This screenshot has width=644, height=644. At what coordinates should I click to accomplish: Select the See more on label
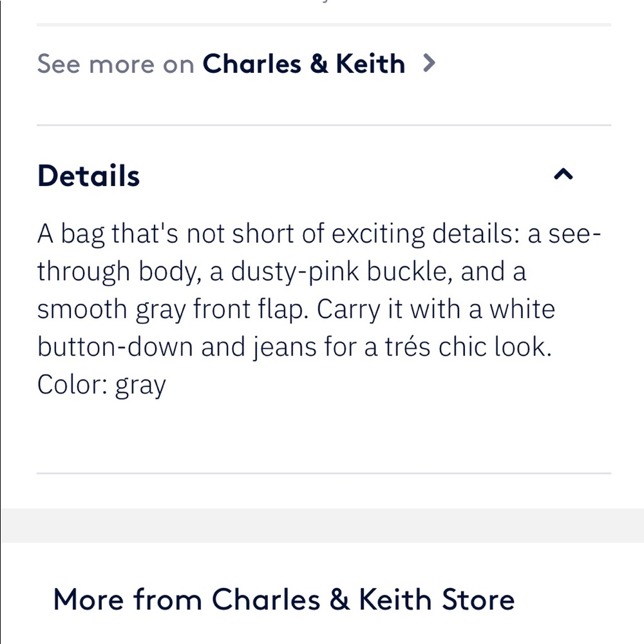116,63
